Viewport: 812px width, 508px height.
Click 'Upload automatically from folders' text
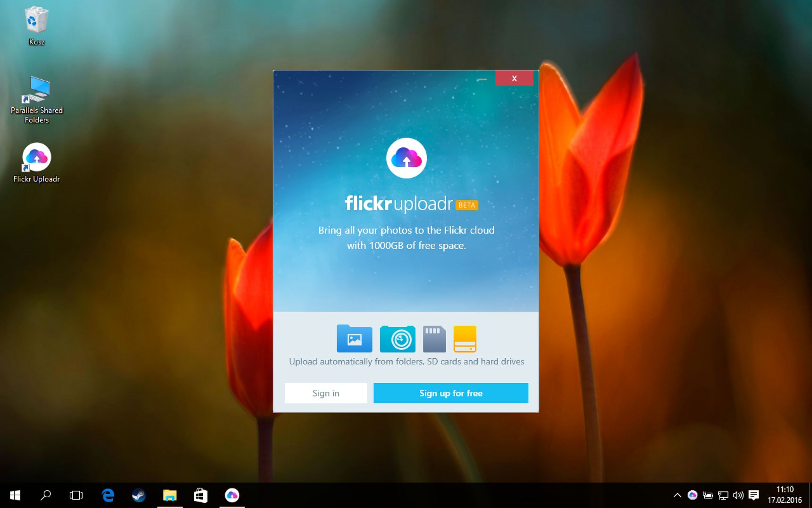pos(406,362)
